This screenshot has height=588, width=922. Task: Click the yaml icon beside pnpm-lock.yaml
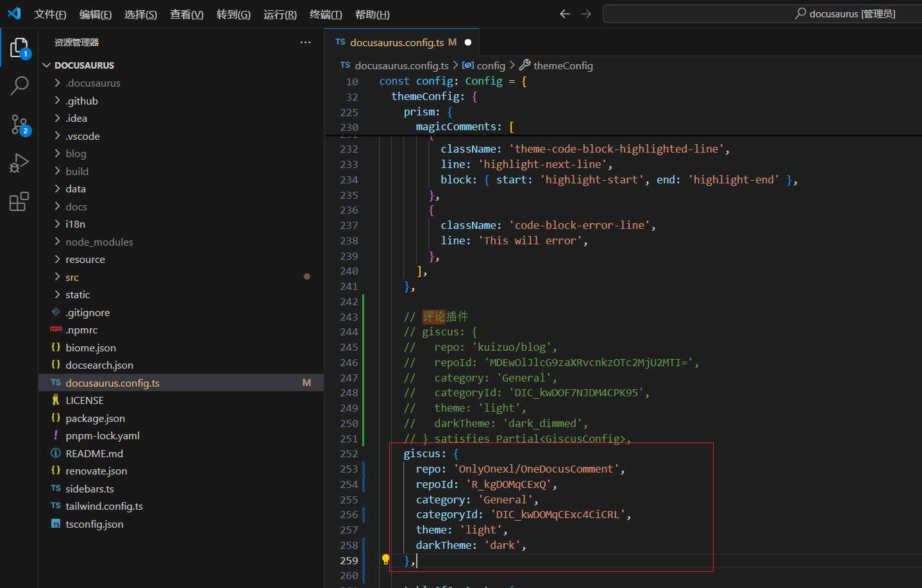(x=56, y=435)
